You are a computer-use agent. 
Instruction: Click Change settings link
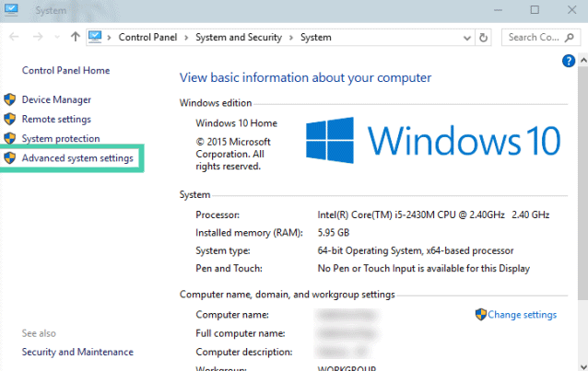(522, 315)
